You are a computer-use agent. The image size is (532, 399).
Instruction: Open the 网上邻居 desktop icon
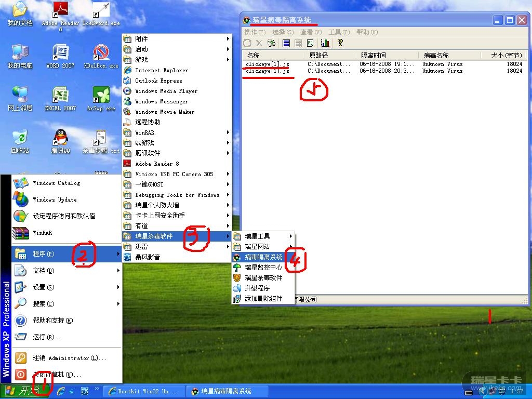[20, 99]
